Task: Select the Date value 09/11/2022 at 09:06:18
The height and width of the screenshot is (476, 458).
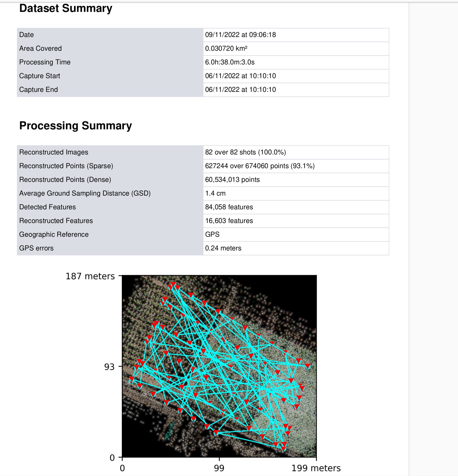Action: pos(240,34)
